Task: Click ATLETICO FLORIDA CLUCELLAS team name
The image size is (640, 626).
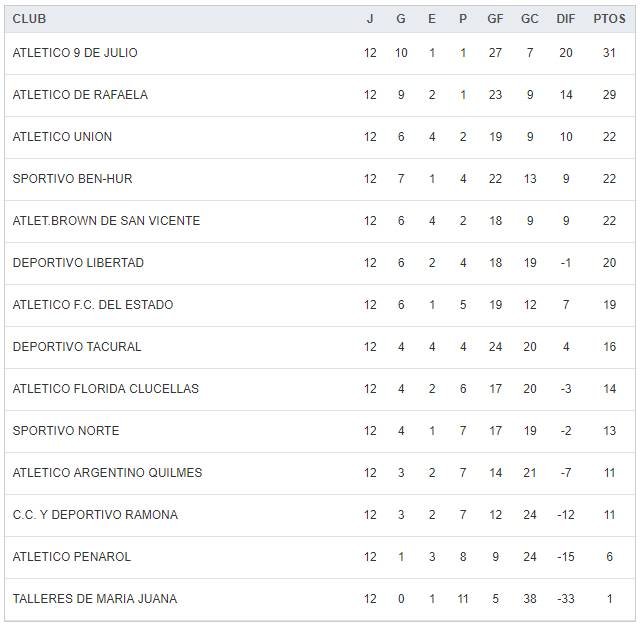Action: coord(105,389)
